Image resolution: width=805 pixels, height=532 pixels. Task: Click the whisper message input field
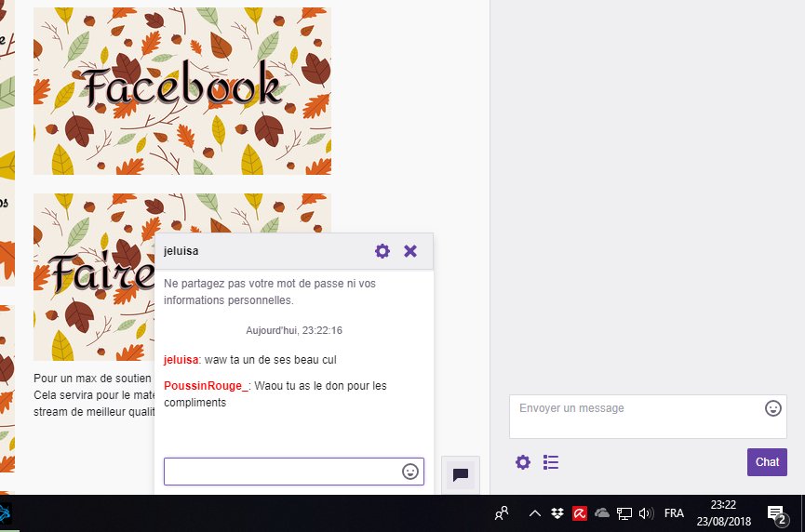coord(294,472)
